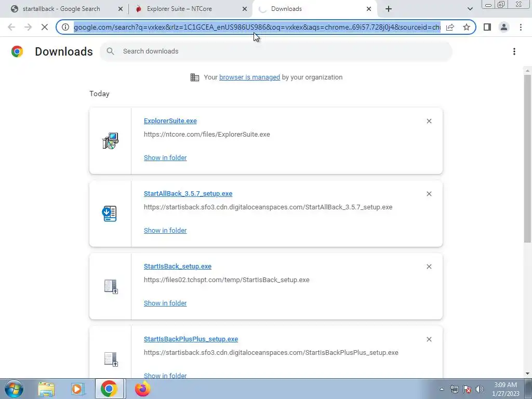Image resolution: width=532 pixels, height=399 pixels.
Task: Click the page vertical scrollbar thumb
Action: [x=527, y=158]
